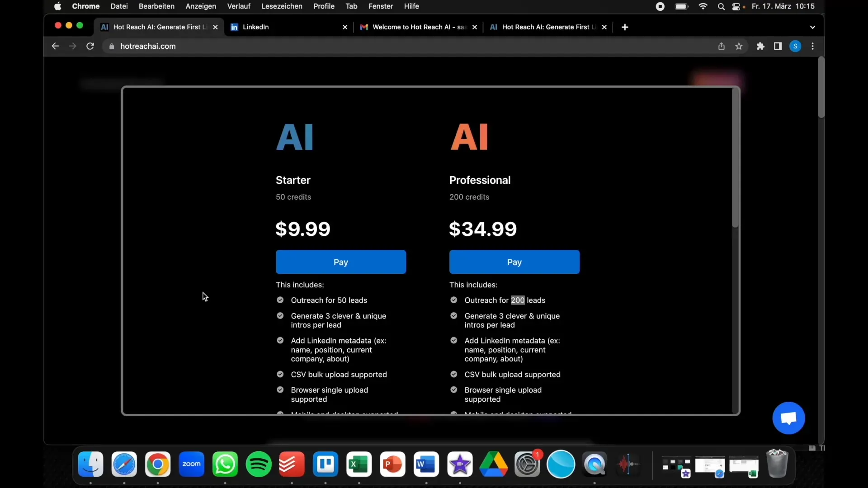
Task: Open Trash in the dock
Action: click(777, 464)
